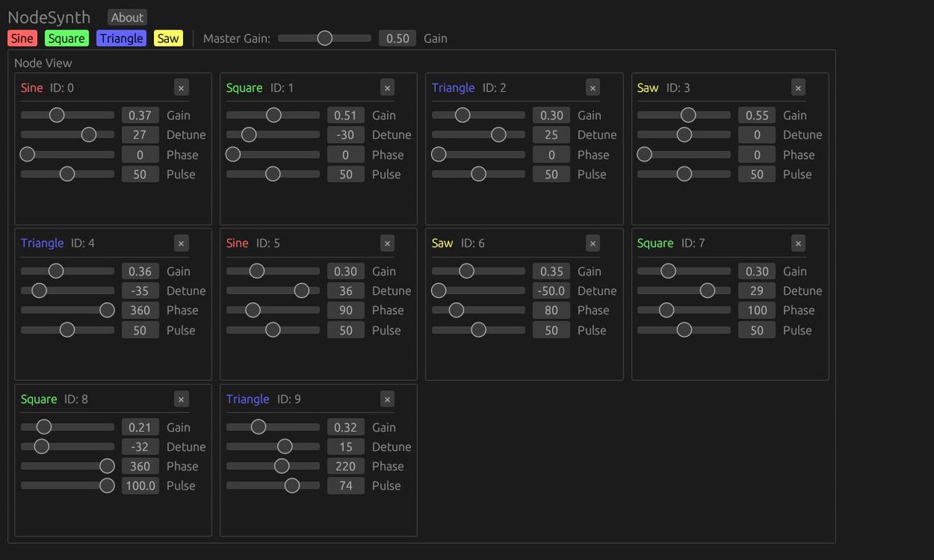Click Detune slider of Square ID: 1

click(273, 135)
